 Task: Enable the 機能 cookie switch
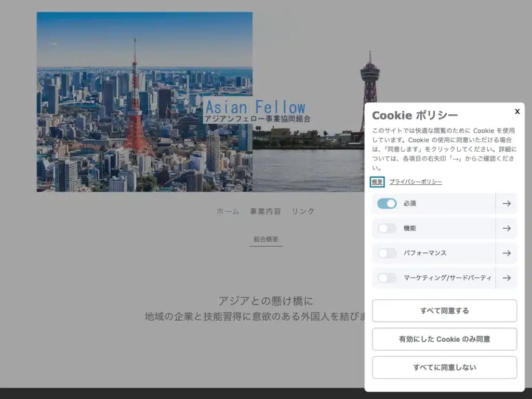tap(387, 229)
